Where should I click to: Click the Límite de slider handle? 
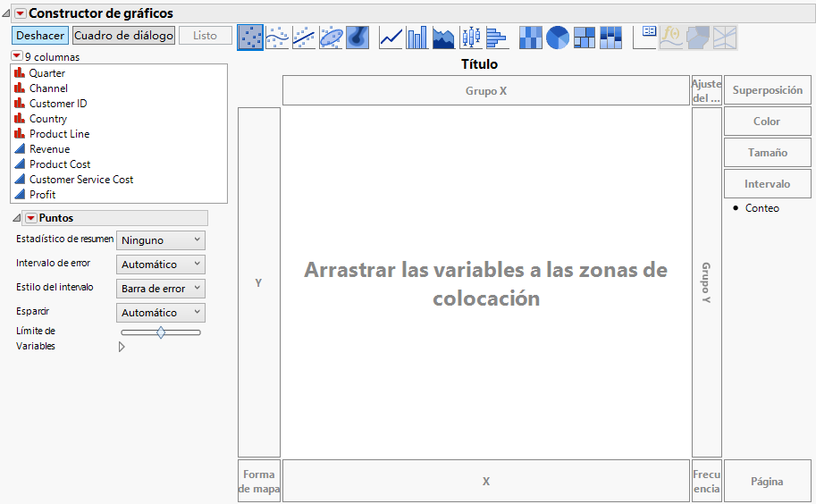pyautogui.click(x=161, y=332)
